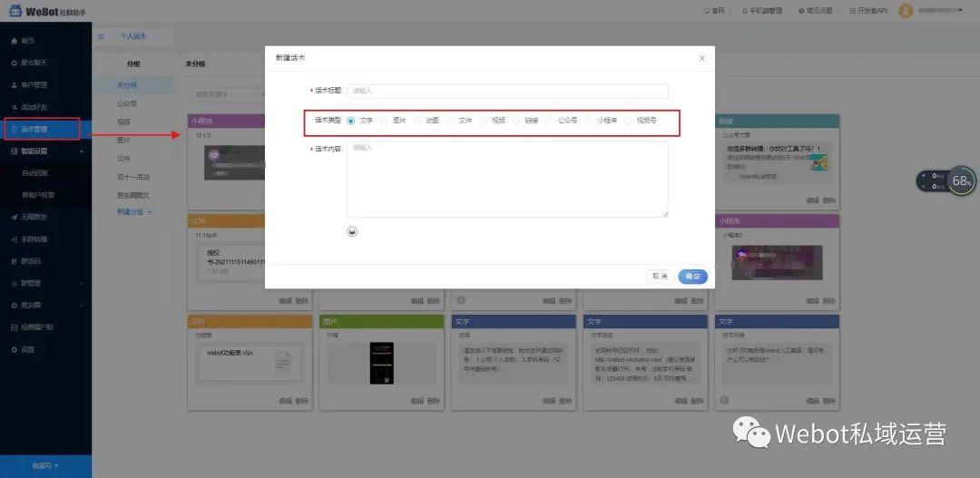Select the 链接 radio button
The width and height of the screenshot is (980, 478).
click(x=516, y=121)
